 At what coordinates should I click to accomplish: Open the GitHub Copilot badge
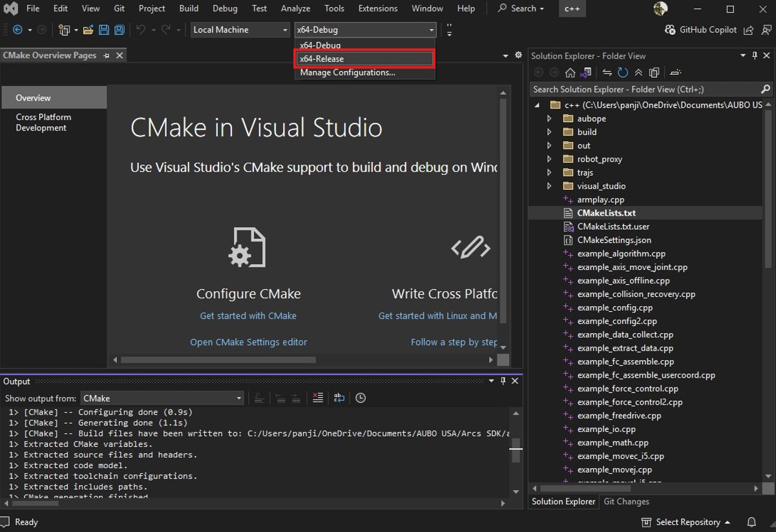pos(700,30)
